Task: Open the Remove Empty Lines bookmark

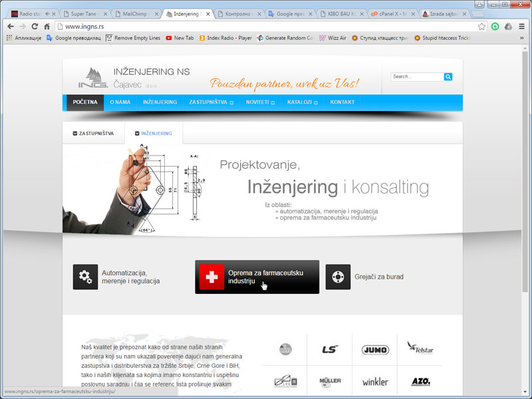Action: pos(133,38)
